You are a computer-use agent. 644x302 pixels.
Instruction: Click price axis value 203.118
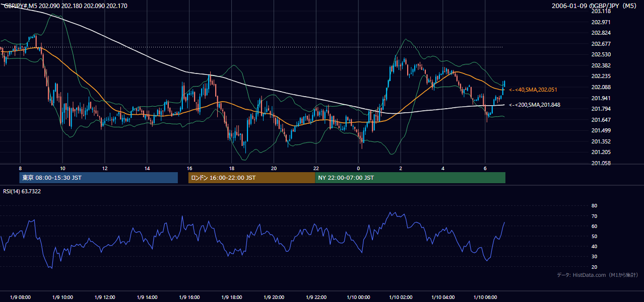[601, 11]
